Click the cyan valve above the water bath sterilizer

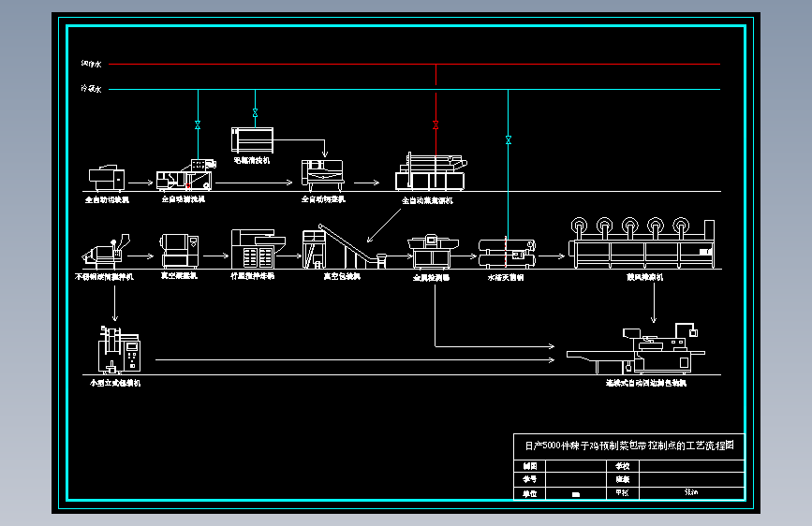[508, 139]
